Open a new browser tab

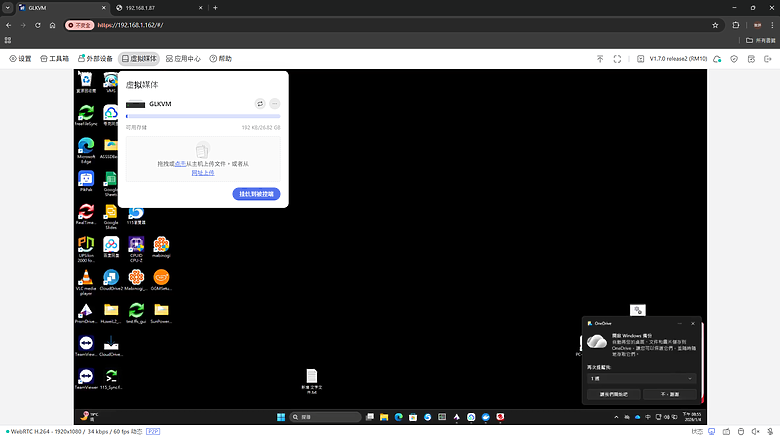click(215, 8)
